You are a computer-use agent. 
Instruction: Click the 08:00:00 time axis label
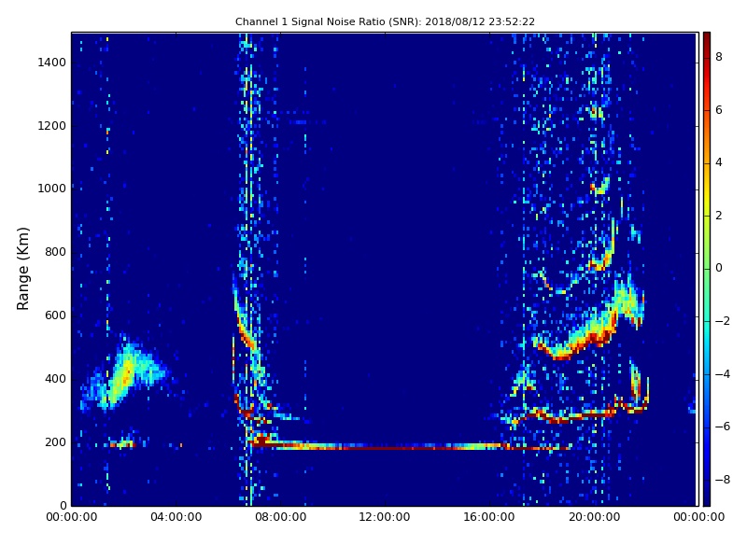click(281, 517)
